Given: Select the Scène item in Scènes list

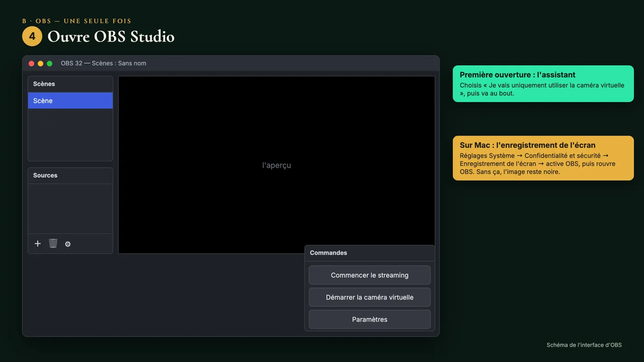Looking at the screenshot, I should click(x=70, y=101).
